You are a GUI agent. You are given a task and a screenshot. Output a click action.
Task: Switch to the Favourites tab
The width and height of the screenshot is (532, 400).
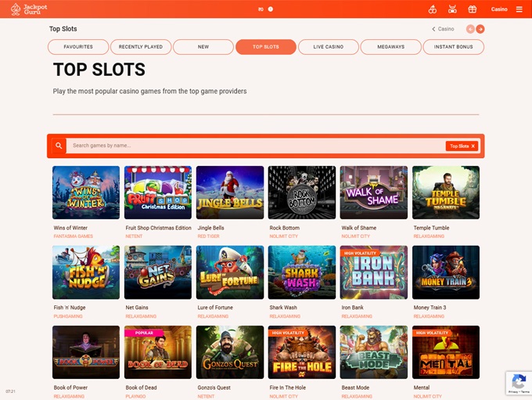click(x=78, y=47)
